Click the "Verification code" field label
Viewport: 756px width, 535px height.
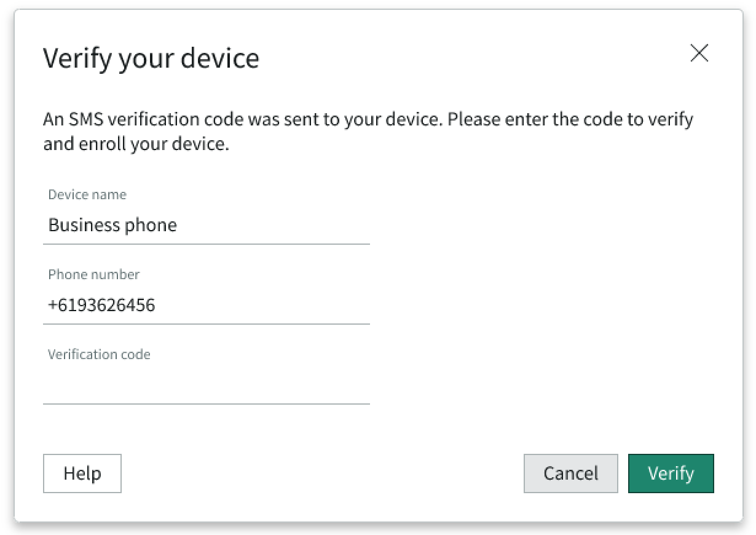(99, 355)
